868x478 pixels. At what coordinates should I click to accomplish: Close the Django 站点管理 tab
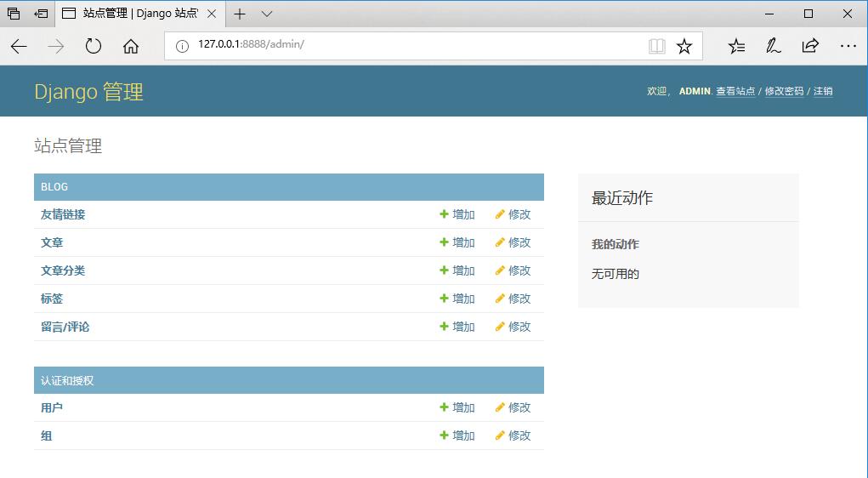point(212,14)
